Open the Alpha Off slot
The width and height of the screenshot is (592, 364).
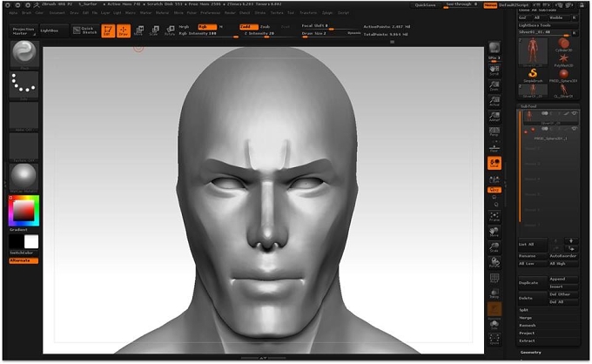(24, 117)
